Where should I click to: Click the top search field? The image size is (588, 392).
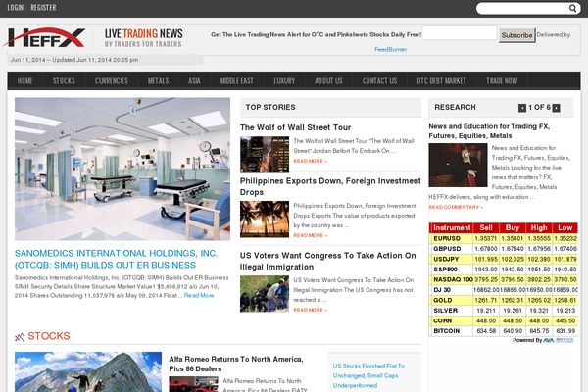[522, 8]
